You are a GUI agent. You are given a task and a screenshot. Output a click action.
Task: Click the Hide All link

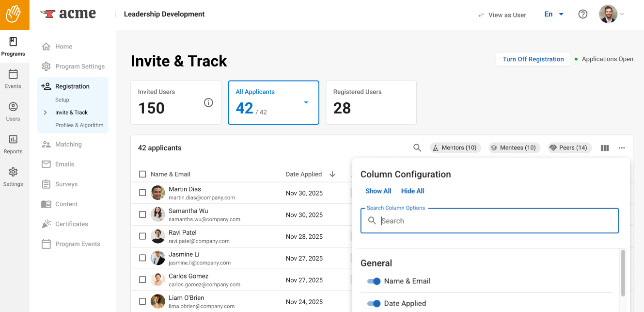(x=412, y=191)
